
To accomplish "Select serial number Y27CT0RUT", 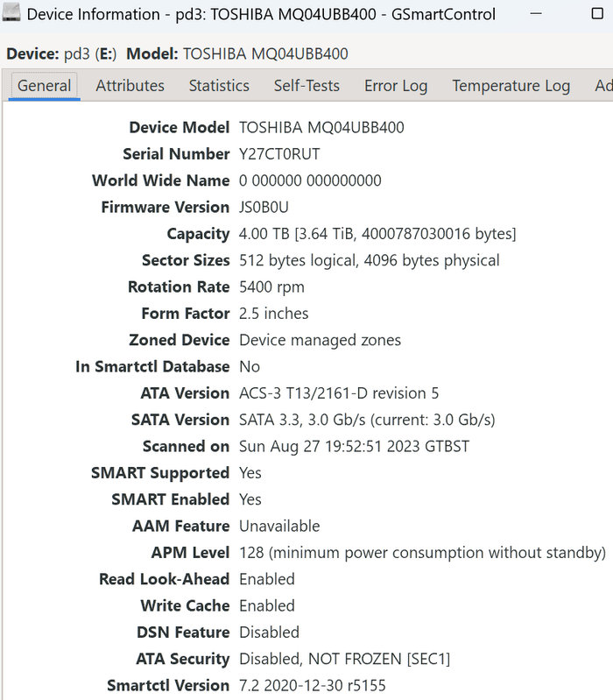I will point(279,154).
